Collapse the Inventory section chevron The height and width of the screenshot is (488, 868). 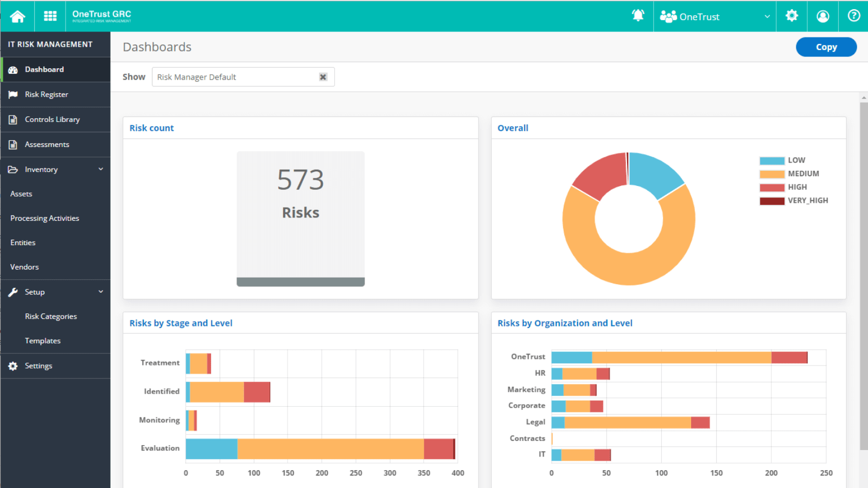[x=101, y=169]
